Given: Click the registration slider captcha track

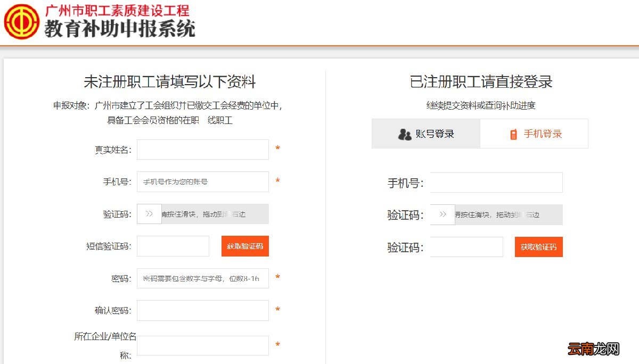Looking at the screenshot, I should 213,214.
